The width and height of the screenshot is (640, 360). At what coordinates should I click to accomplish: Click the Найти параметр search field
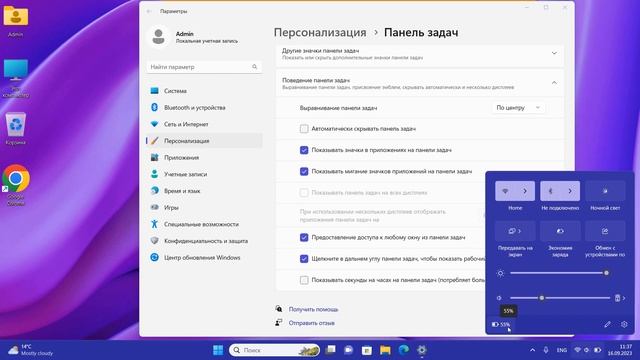(204, 67)
